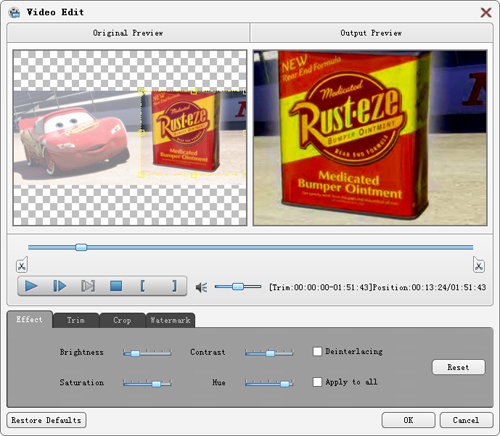The height and width of the screenshot is (436, 500).
Task: Click the Cancel button
Action: (x=466, y=420)
